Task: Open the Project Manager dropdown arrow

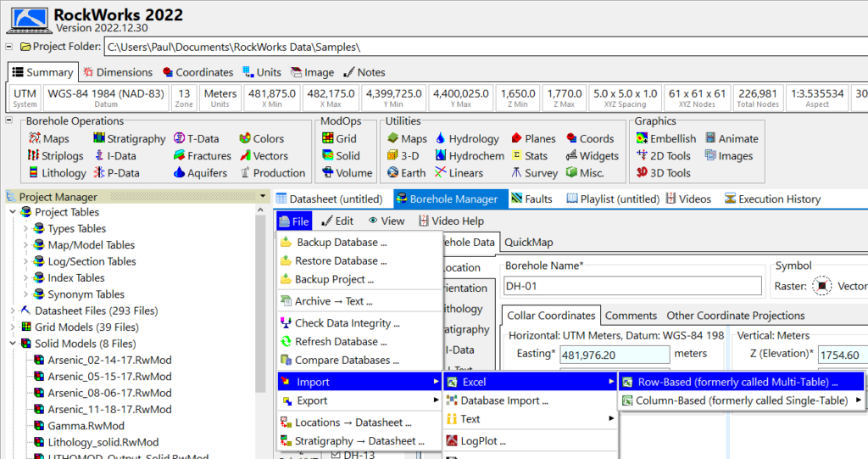Action: pyautogui.click(x=264, y=197)
